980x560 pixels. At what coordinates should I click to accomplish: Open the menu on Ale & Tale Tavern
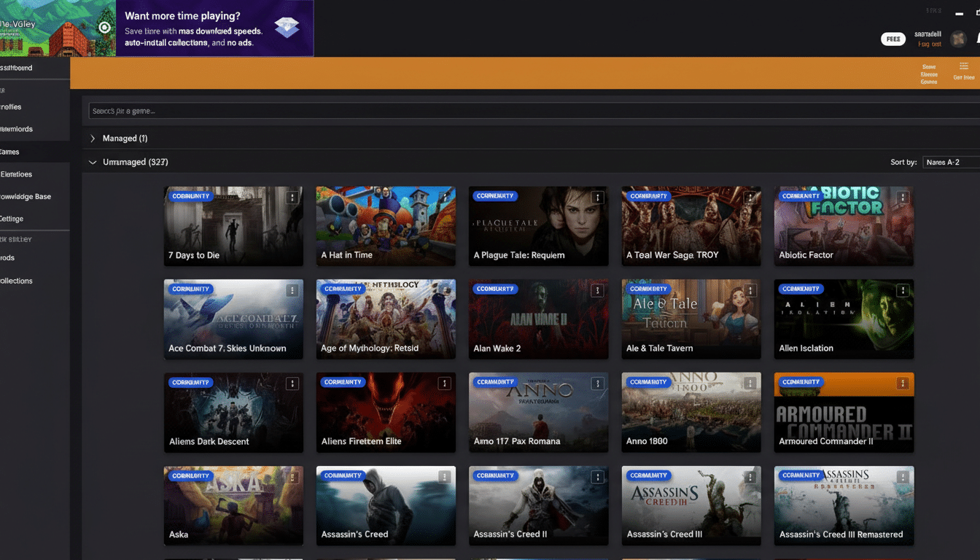[750, 289]
